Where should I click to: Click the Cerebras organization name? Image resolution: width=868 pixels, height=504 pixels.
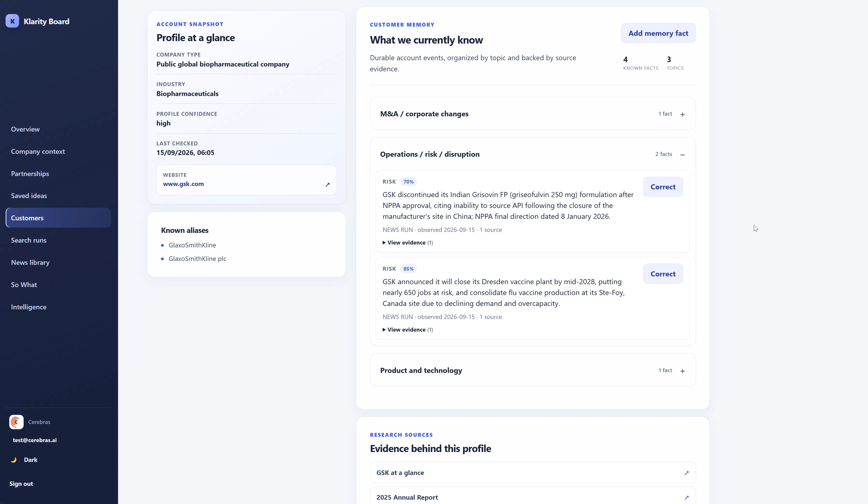click(x=39, y=422)
